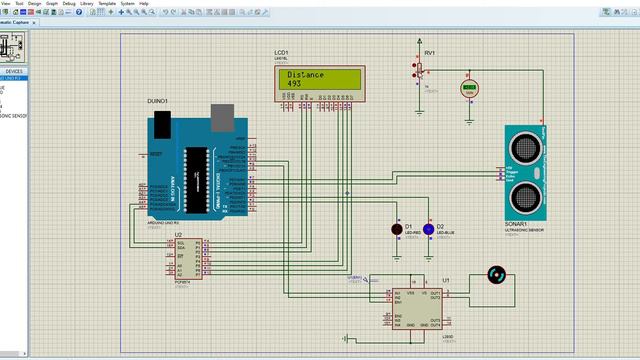Open the Help menu
The image size is (640, 360).
tap(144, 3)
